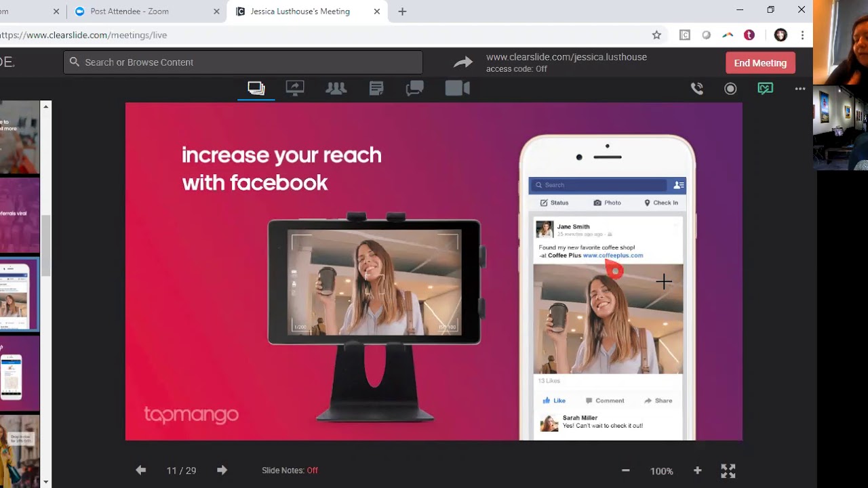Open the phone audio call icon
Image resolution: width=868 pixels, height=488 pixels.
click(x=696, y=89)
